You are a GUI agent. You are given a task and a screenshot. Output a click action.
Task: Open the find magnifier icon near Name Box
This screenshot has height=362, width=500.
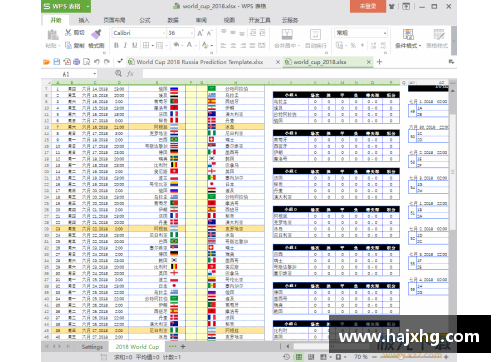pos(118,73)
